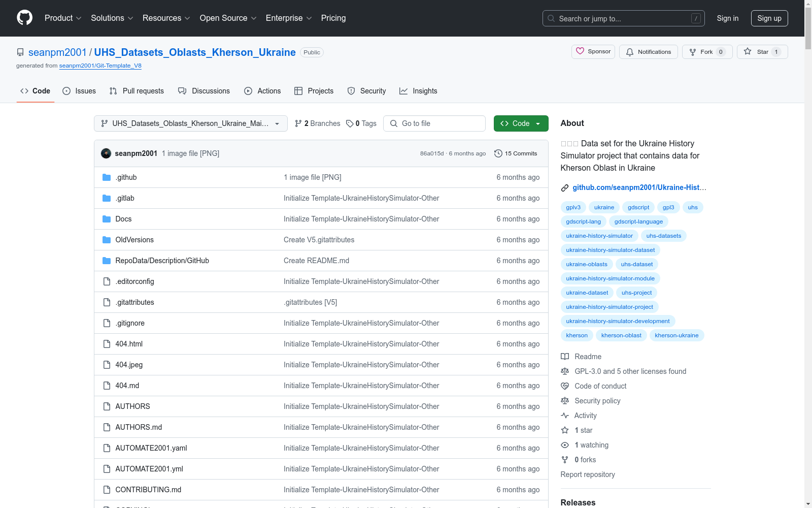Switch to the Security tab
The image size is (812, 508).
[366, 91]
